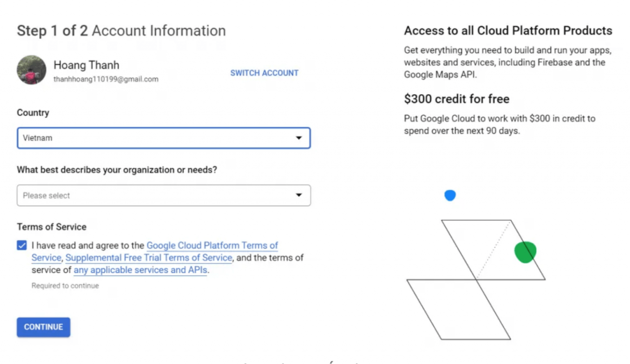The image size is (630, 364).
Task: Open the Supplemental Free Trial Terms of Service link
Action: coord(148,258)
